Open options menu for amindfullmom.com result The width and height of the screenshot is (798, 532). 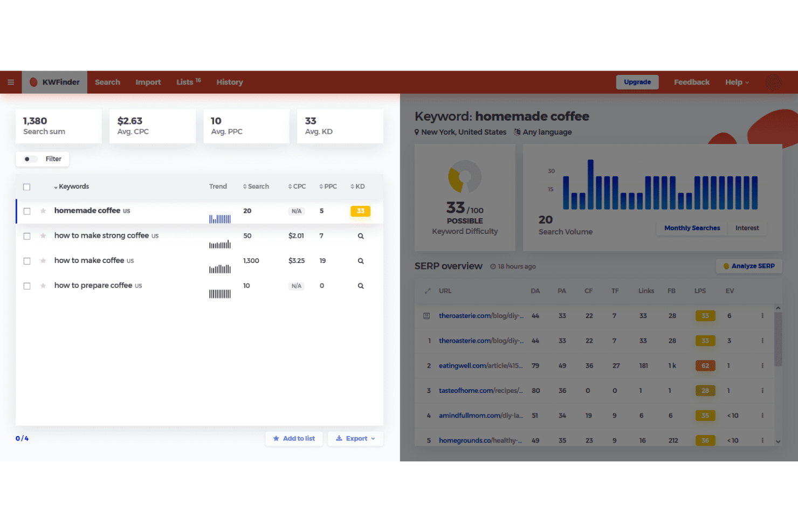(762, 416)
